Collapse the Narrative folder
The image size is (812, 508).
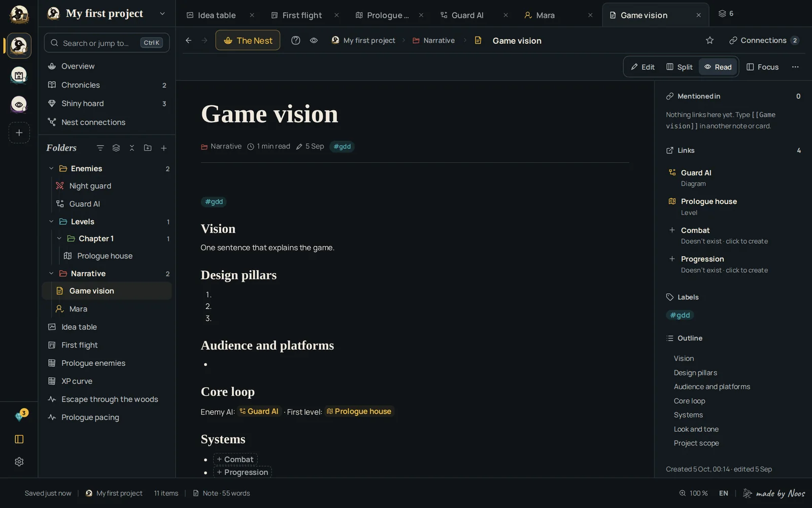pos(51,274)
